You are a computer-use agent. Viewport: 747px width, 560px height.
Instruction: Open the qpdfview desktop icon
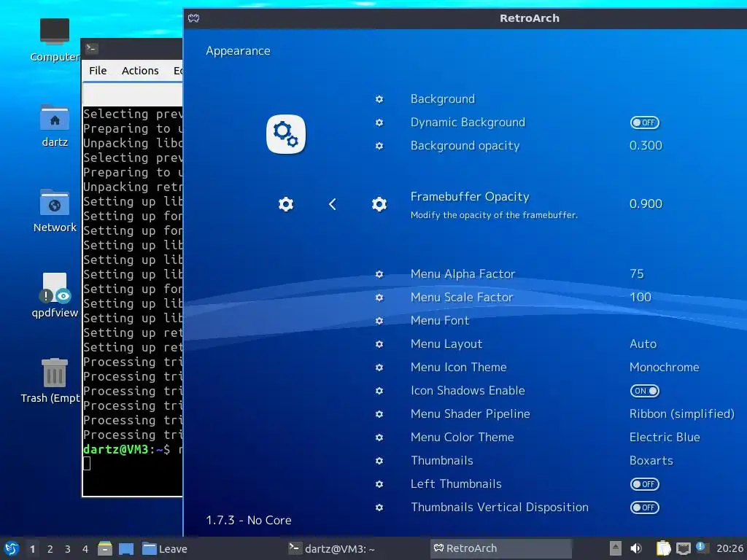pyautogui.click(x=55, y=295)
